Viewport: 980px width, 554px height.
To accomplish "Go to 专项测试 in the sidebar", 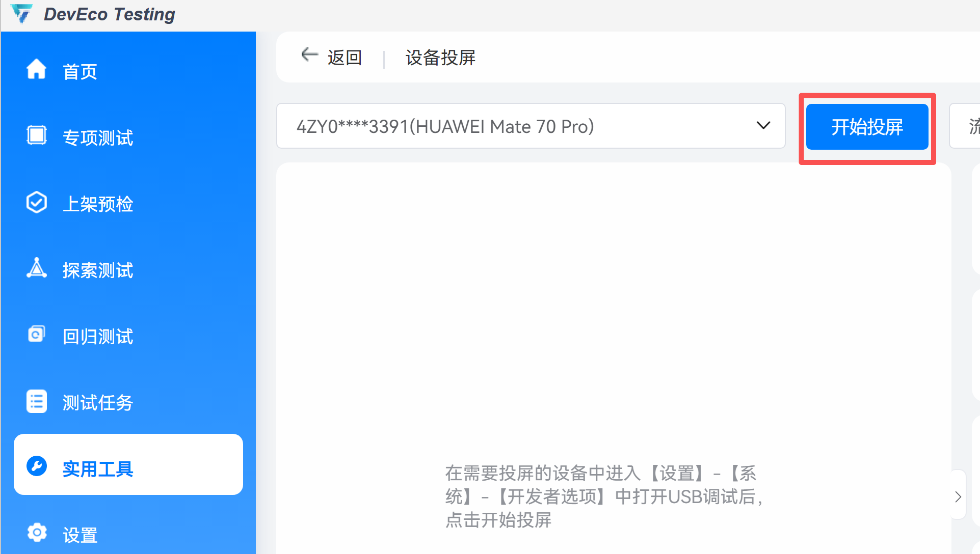I will coord(128,137).
